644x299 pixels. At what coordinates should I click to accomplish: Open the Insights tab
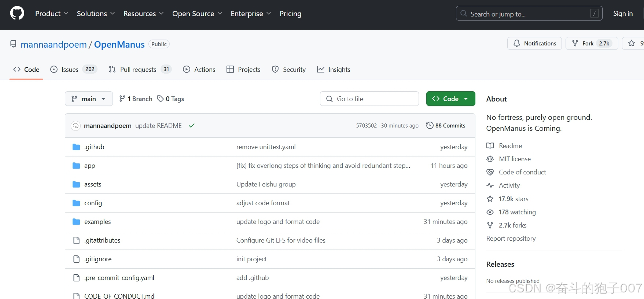tap(334, 69)
